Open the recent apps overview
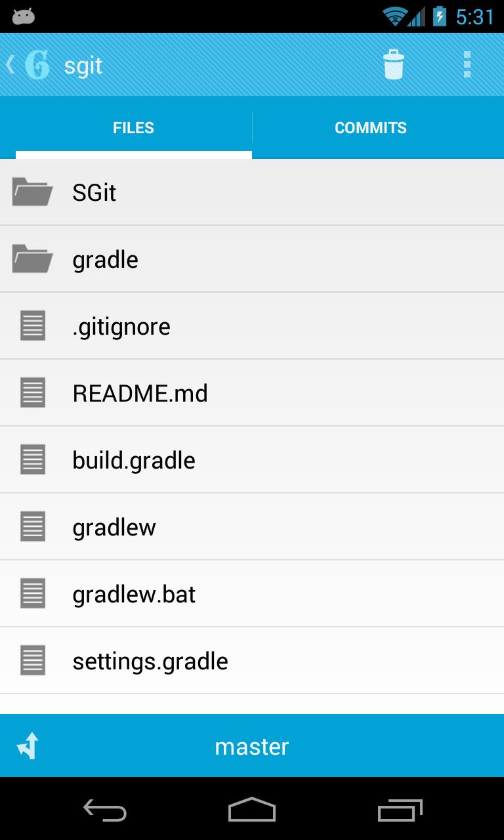 coord(400,810)
